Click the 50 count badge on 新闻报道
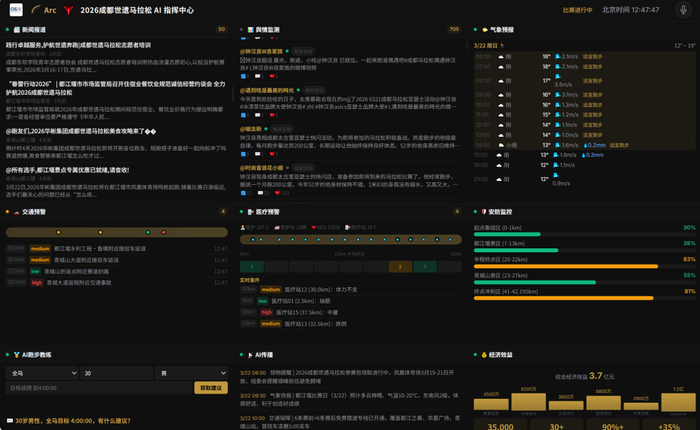Image resolution: width=700 pixels, height=430 pixels. 221,29
